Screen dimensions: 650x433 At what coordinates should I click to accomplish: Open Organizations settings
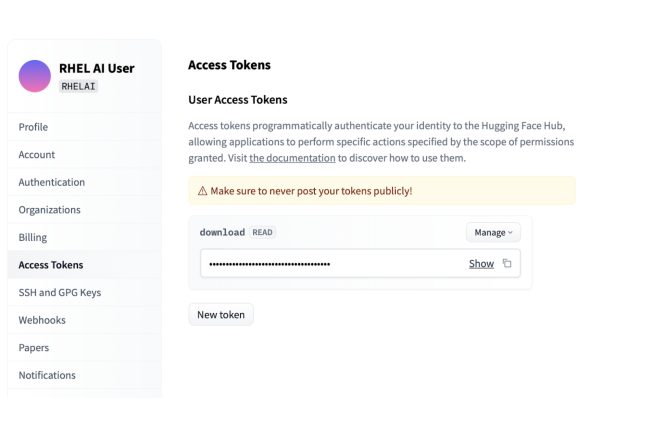(49, 210)
